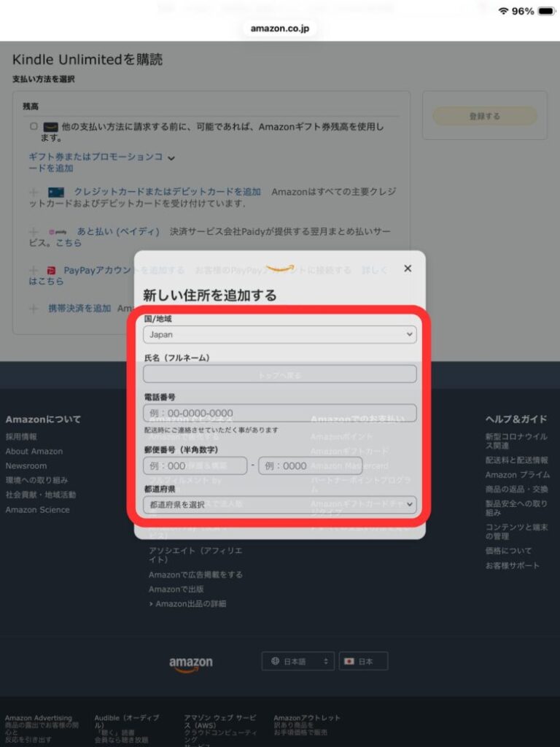Open the 国/地域 Japan dropdown
Image resolution: width=560 pixels, height=747 pixels.
point(279,335)
